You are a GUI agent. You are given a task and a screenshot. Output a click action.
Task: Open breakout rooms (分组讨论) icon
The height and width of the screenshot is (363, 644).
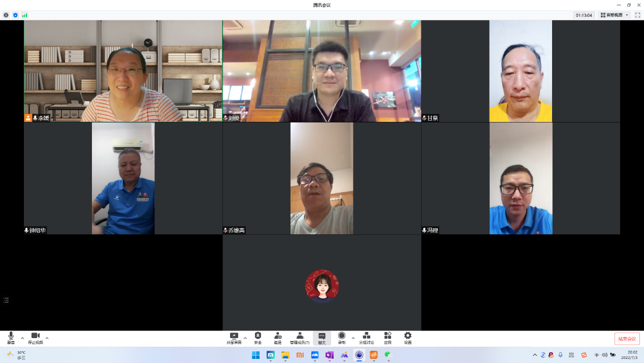click(x=366, y=337)
